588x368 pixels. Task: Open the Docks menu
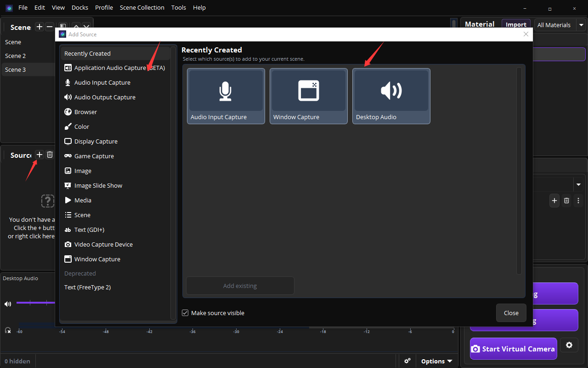click(x=80, y=7)
